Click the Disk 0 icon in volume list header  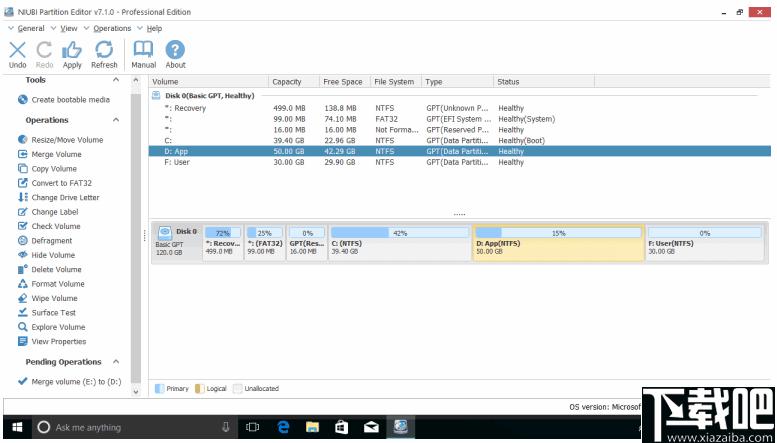156,95
